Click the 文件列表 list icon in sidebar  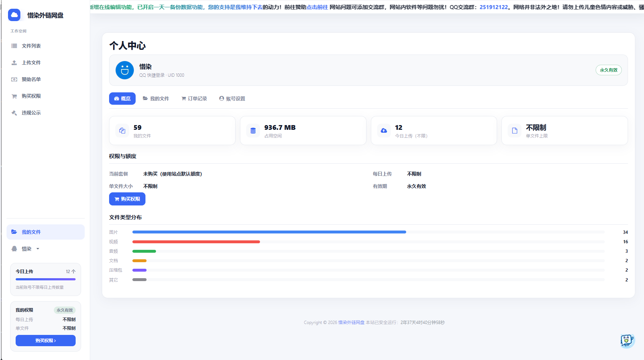pos(14,46)
